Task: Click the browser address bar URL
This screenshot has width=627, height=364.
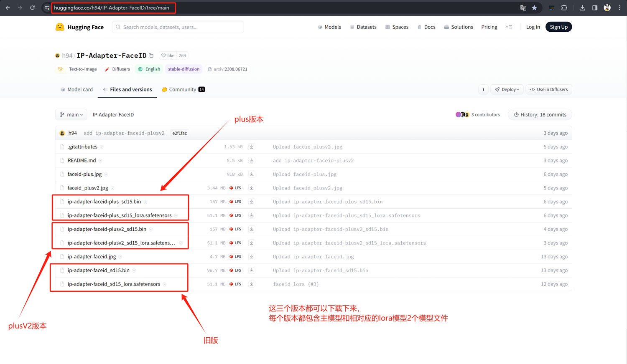Action: pyautogui.click(x=112, y=8)
